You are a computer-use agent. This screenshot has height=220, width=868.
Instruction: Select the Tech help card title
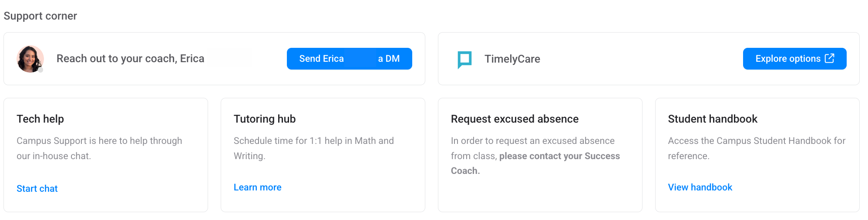click(40, 119)
